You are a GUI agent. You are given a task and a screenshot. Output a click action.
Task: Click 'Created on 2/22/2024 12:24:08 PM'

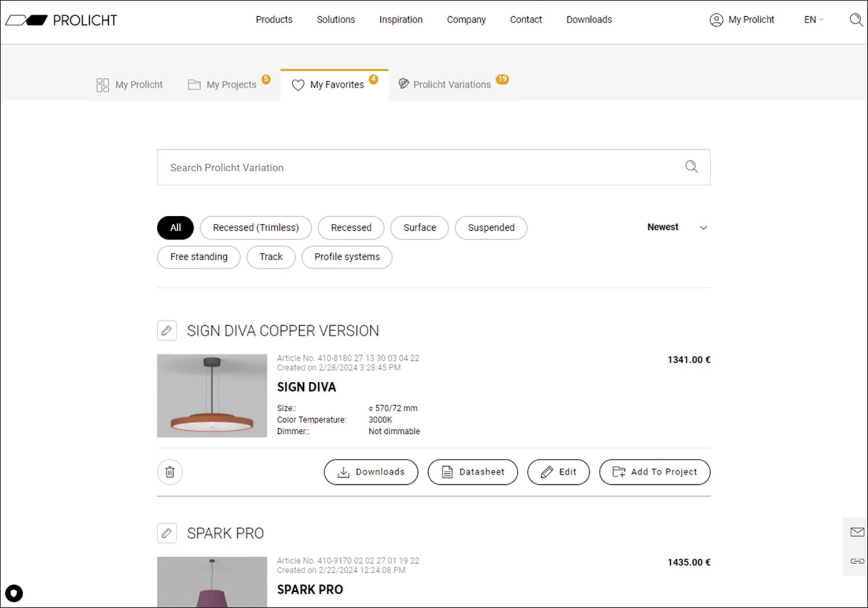click(341, 570)
